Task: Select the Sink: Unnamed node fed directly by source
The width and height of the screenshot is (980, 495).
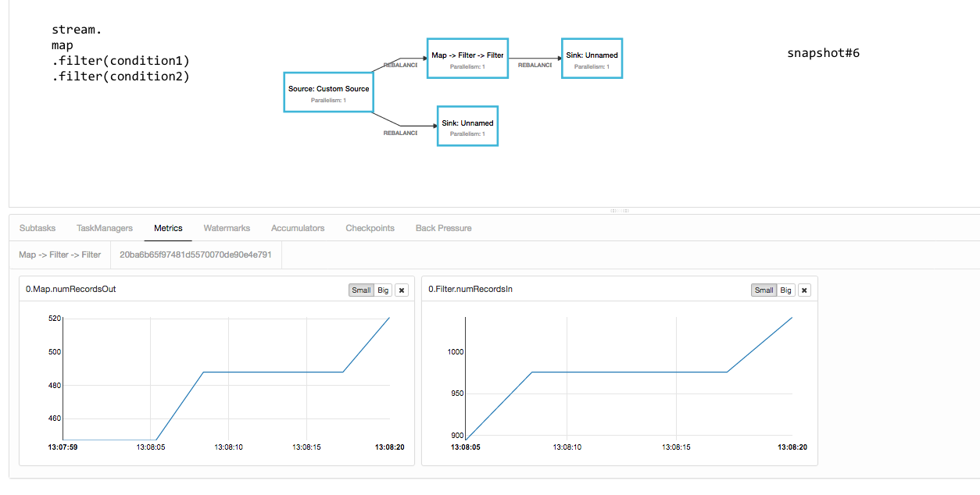Action: point(467,126)
